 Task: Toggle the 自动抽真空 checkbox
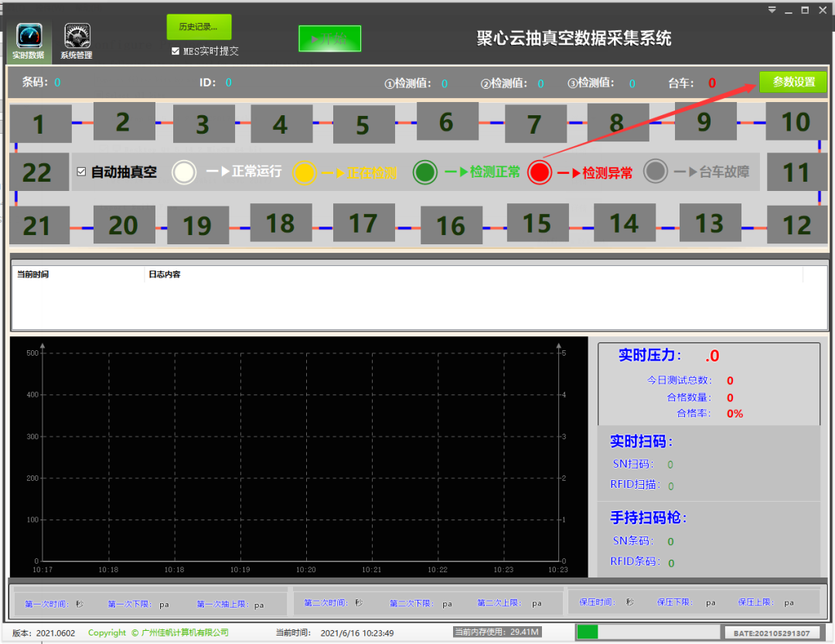coord(82,172)
